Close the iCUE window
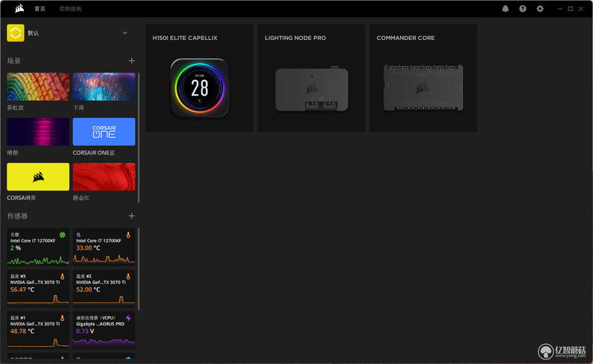Screen dimensions: 593x364 pyautogui.click(x=581, y=9)
